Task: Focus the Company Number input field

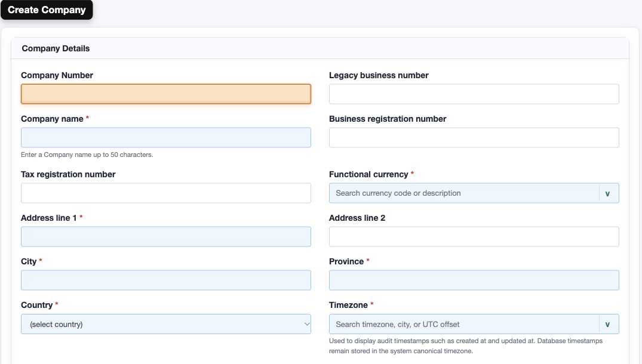Action: coord(166,94)
